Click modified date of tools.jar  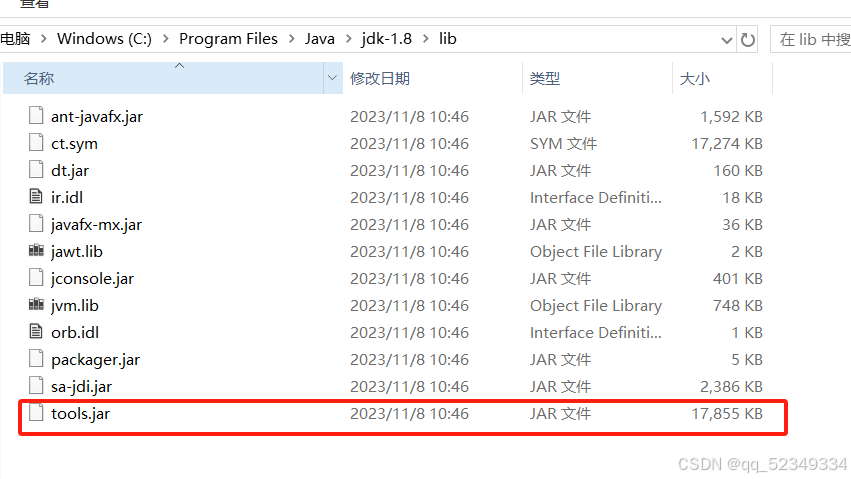click(x=409, y=414)
